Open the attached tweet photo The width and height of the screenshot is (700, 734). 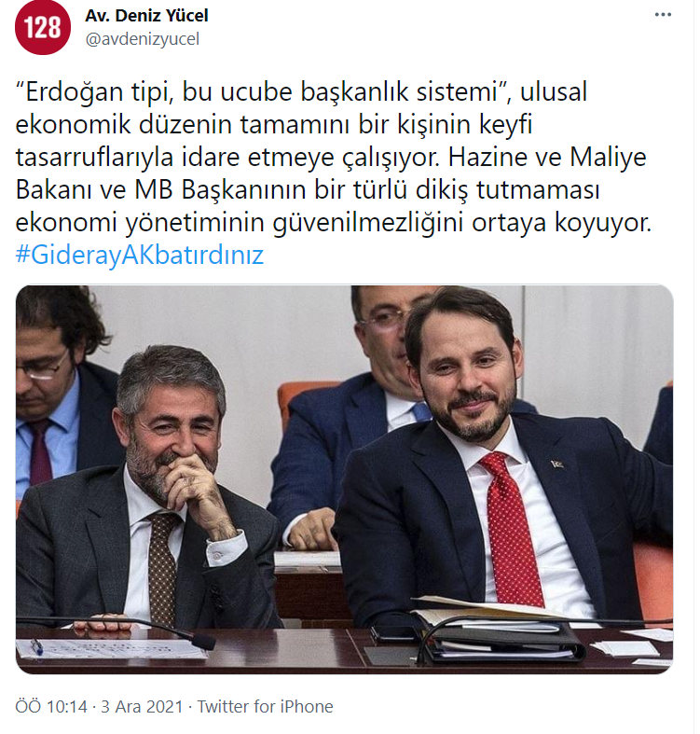pyautogui.click(x=344, y=478)
